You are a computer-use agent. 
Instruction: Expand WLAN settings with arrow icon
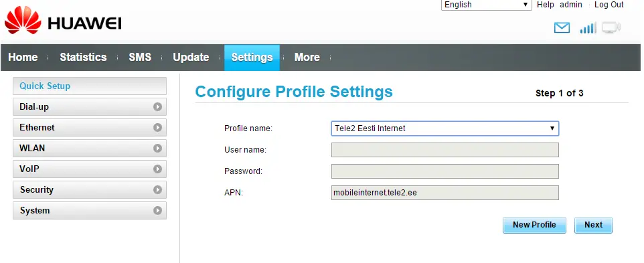(157, 148)
